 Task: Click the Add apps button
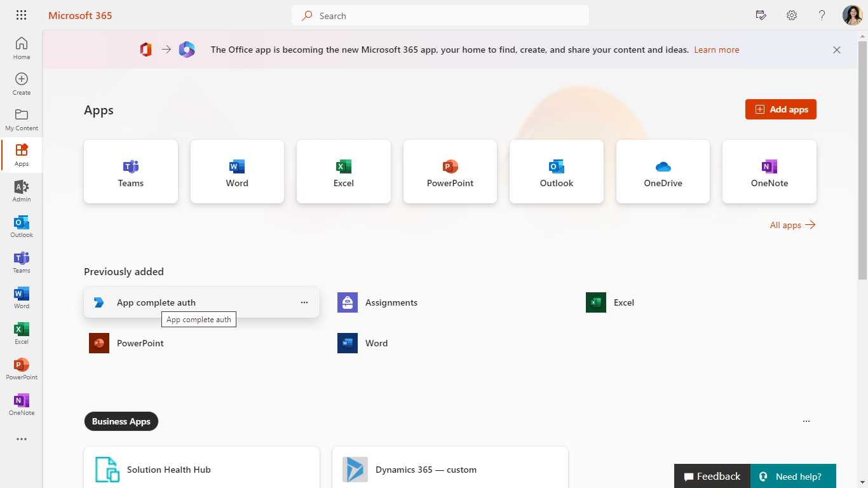[x=781, y=109]
